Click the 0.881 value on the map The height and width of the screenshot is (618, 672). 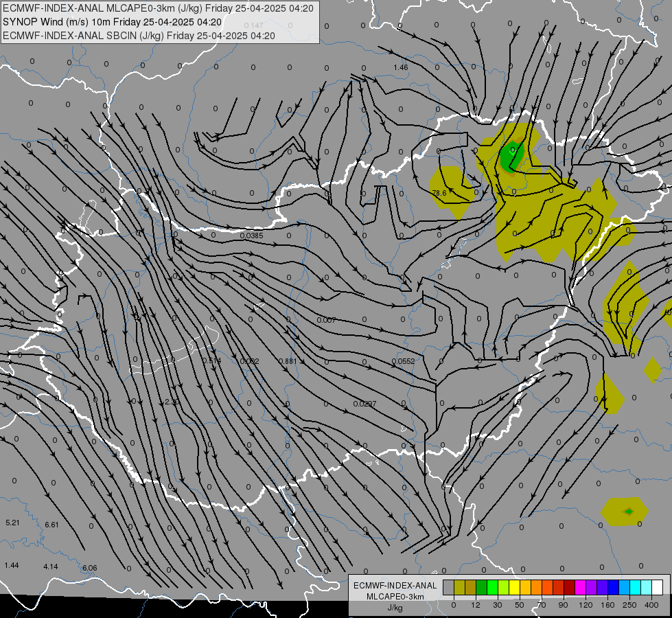coord(288,362)
